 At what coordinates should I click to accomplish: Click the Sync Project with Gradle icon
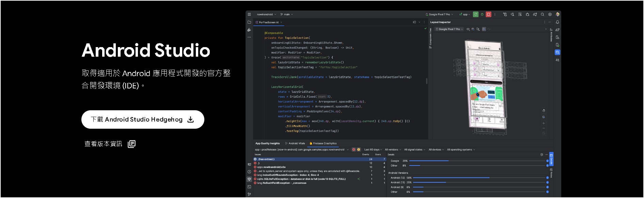pos(535,14)
